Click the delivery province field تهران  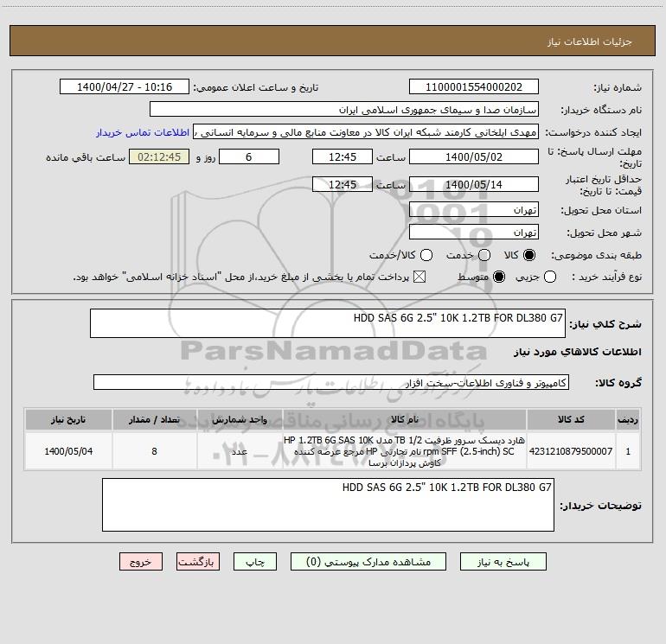(x=474, y=210)
